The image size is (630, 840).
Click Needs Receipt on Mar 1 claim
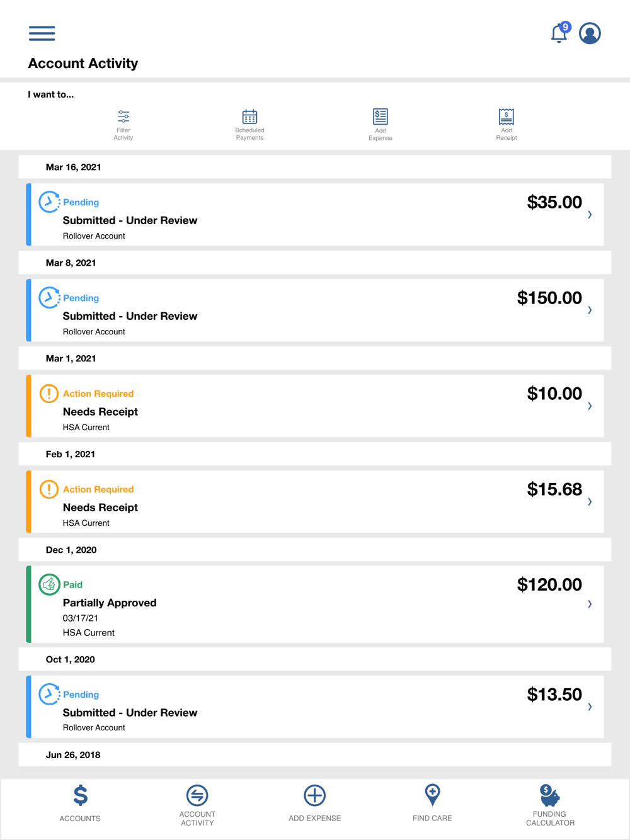(x=100, y=412)
